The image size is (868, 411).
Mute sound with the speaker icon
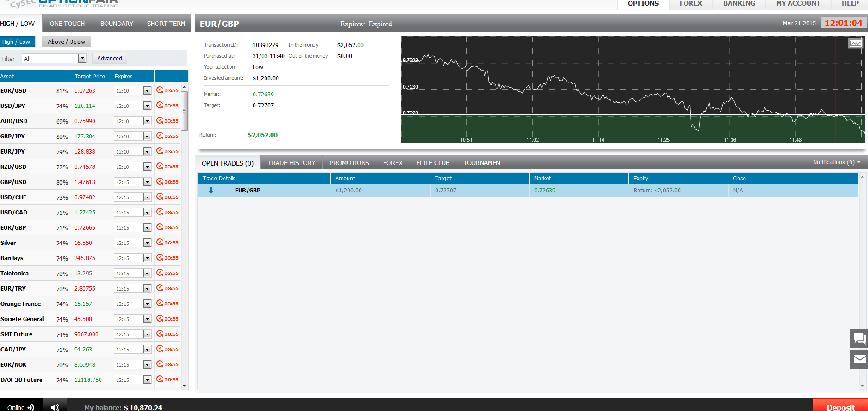click(55, 407)
